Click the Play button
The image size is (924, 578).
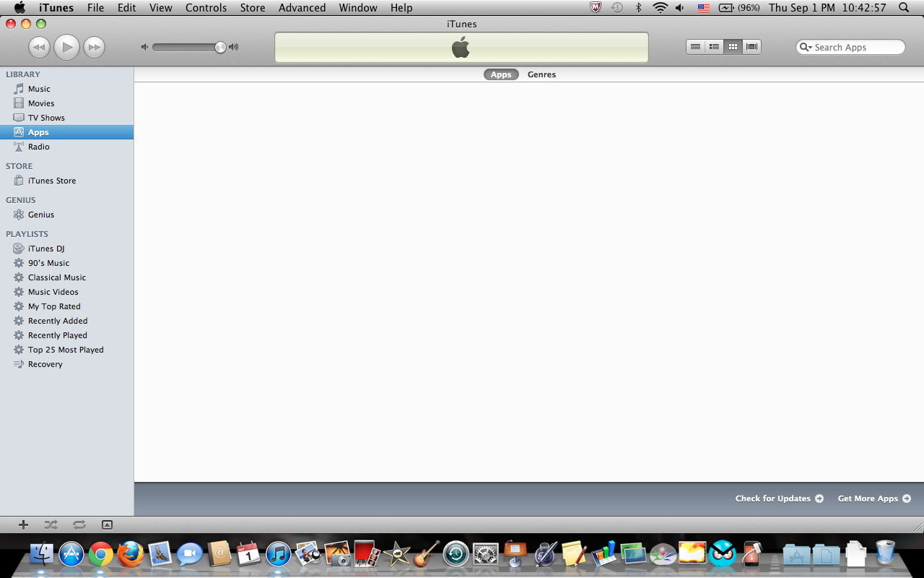point(66,47)
